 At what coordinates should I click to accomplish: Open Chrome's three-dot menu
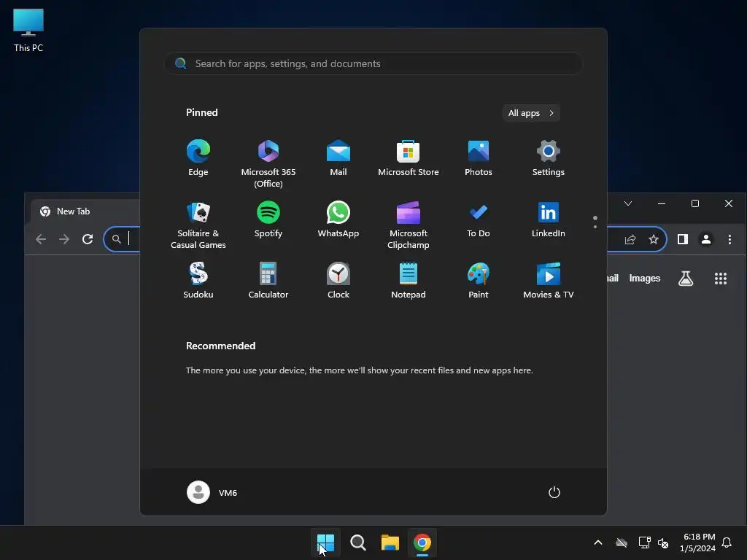(x=729, y=239)
